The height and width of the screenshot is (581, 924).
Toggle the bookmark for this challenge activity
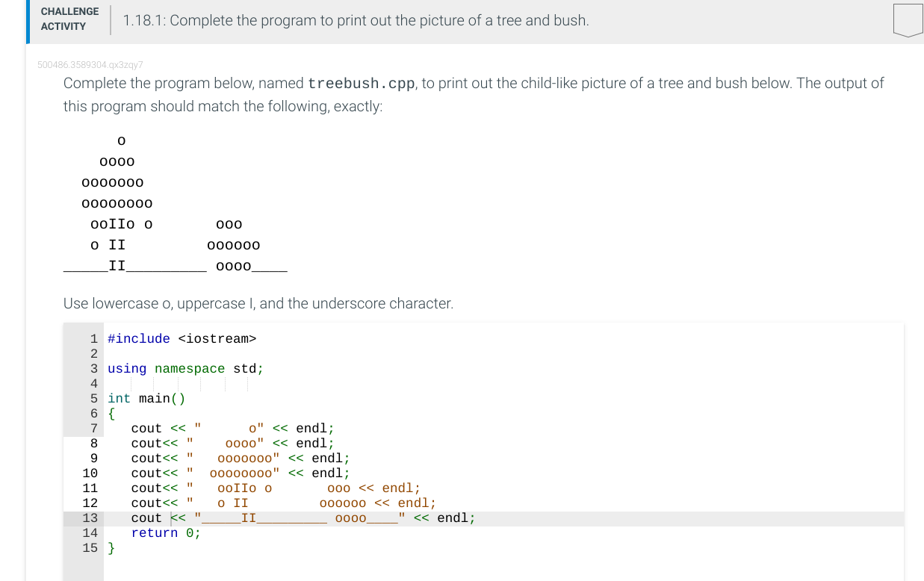908,20
